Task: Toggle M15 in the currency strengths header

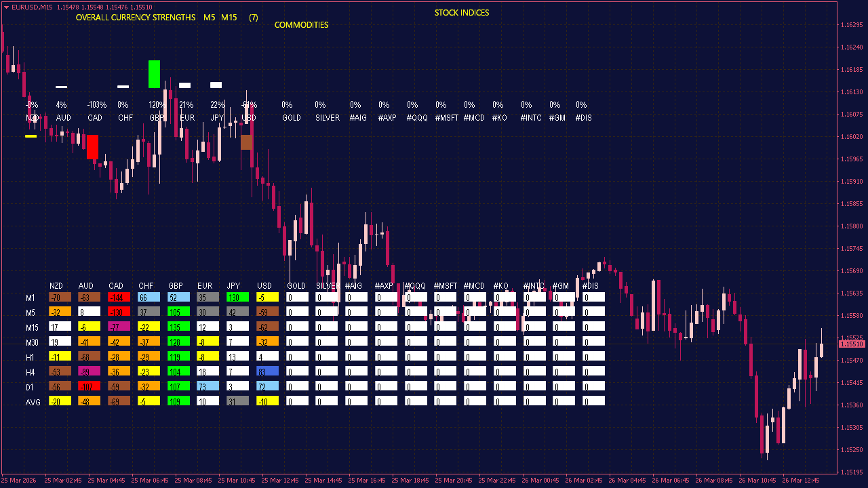Action: tap(229, 18)
